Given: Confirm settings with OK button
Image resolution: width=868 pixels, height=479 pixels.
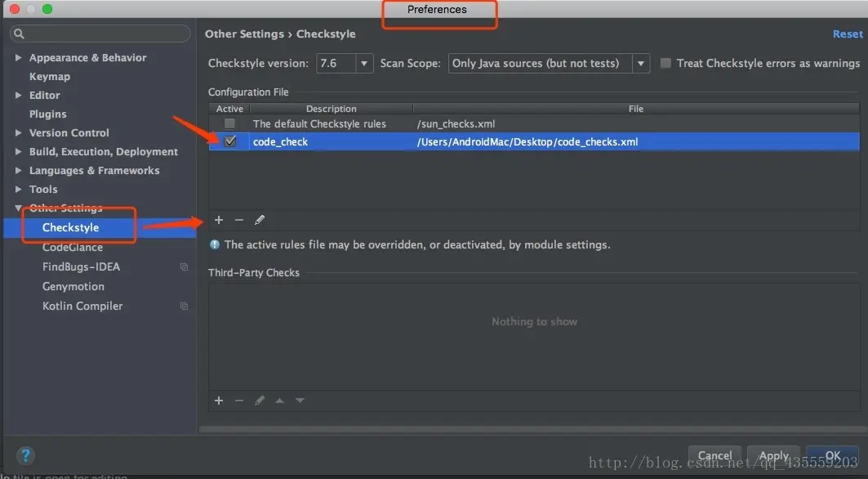Looking at the screenshot, I should point(832,455).
